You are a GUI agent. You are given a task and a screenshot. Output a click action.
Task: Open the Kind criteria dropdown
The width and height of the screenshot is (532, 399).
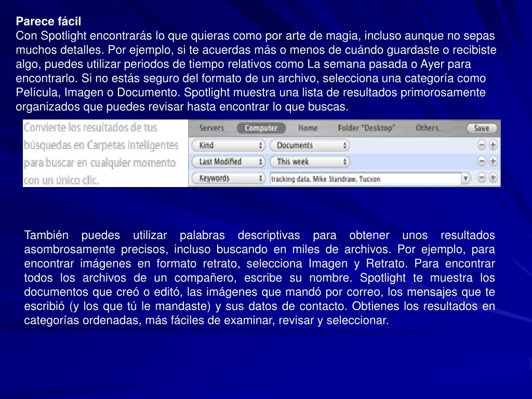click(x=228, y=145)
